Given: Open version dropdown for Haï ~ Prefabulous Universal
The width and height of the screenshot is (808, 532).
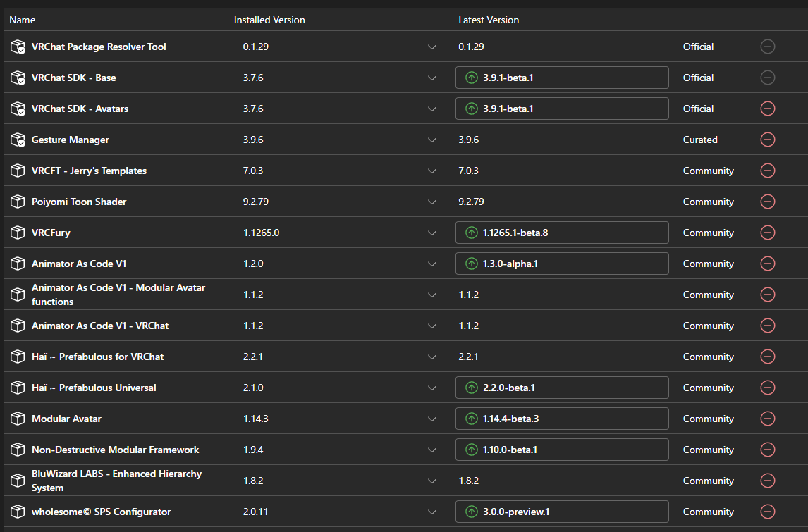Looking at the screenshot, I should 431,388.
